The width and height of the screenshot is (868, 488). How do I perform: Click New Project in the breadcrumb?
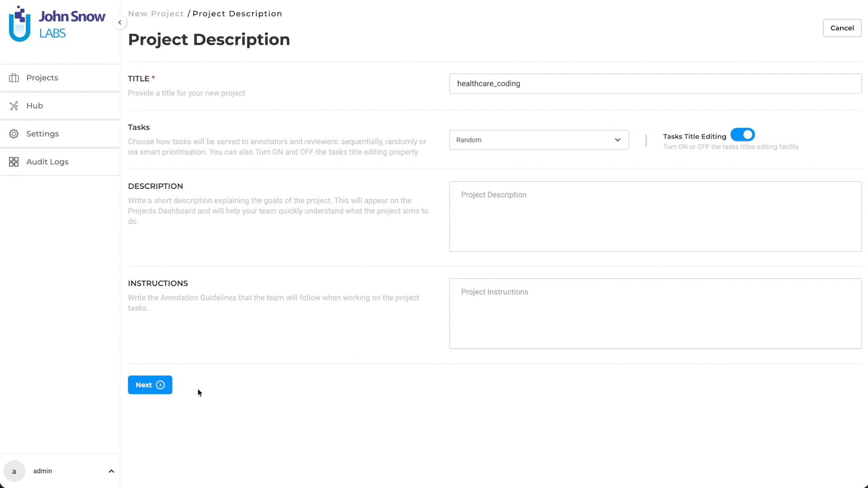tap(156, 14)
